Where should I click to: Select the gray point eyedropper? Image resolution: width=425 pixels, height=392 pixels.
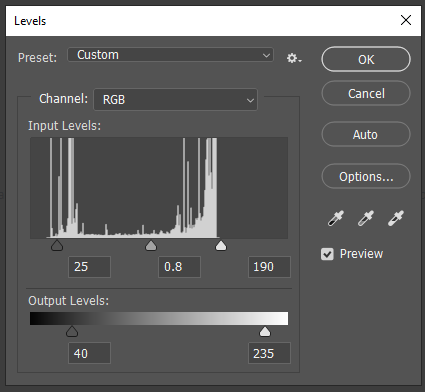coord(366,218)
